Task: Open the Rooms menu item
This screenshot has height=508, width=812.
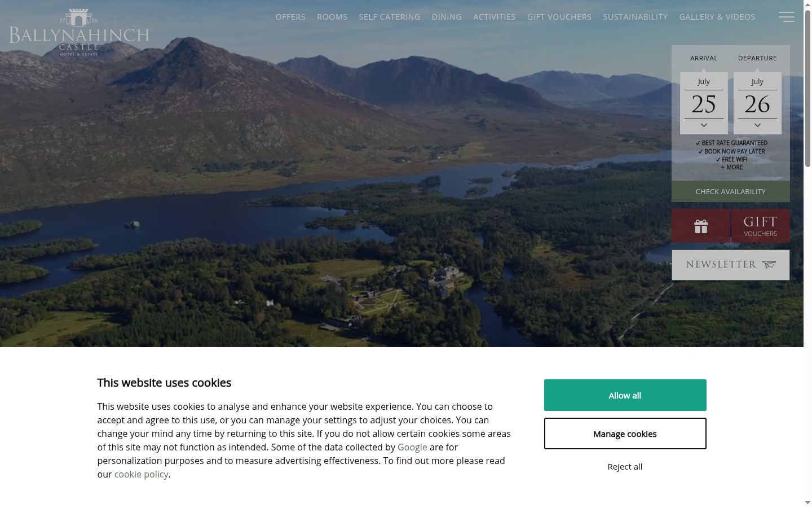Action: (x=332, y=17)
